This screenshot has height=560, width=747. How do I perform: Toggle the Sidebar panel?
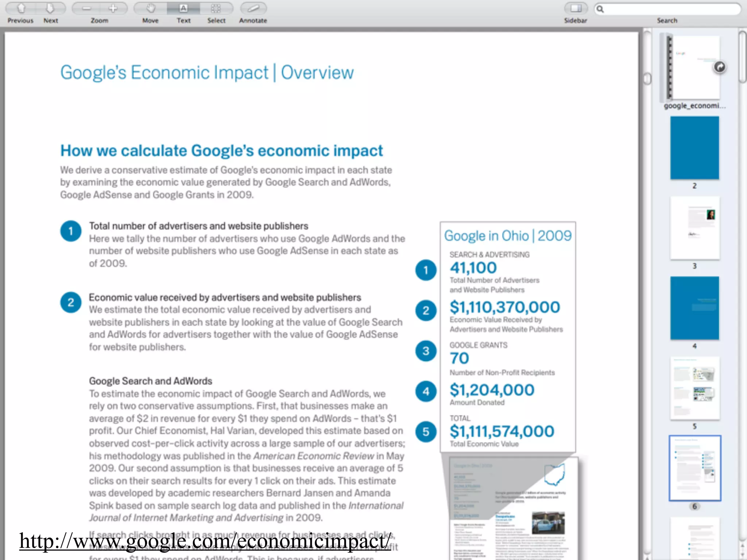pos(576,8)
